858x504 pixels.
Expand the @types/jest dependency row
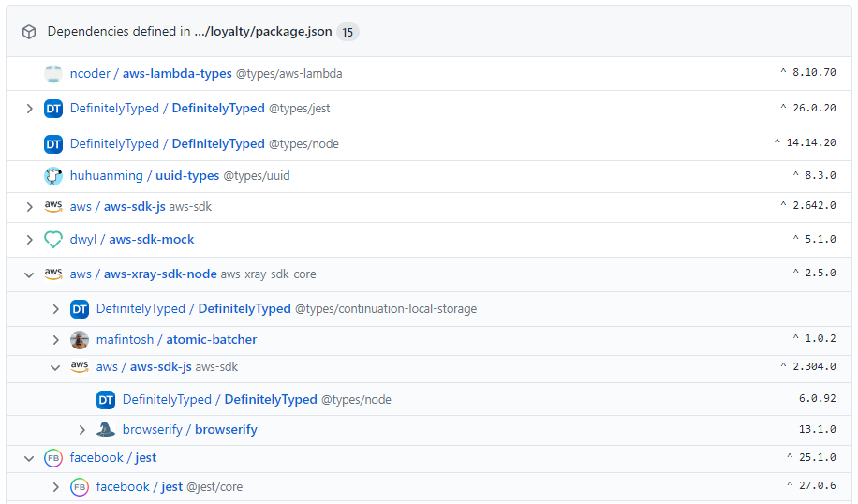[x=30, y=109]
